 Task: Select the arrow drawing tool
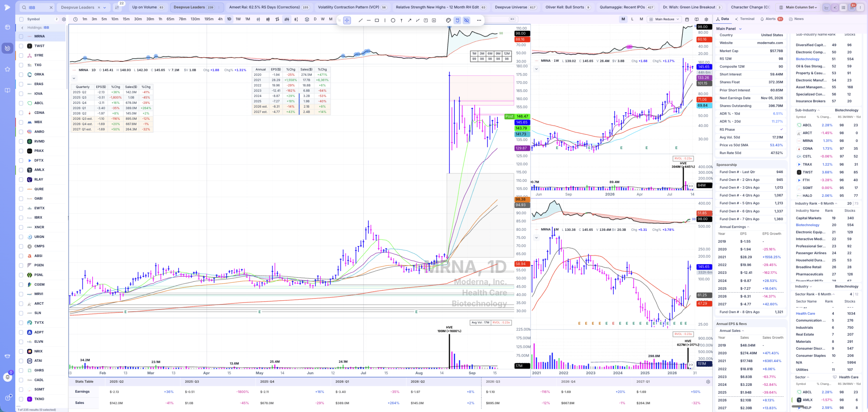[409, 20]
